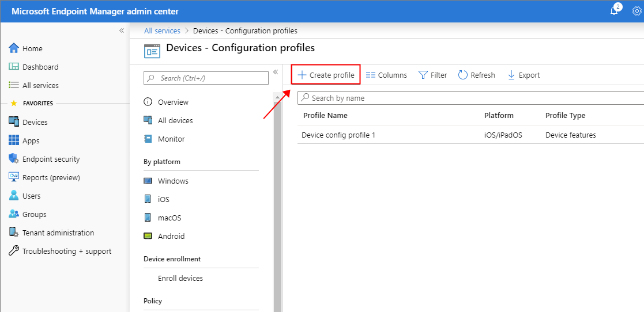The image size is (644, 312).
Task: Click the Devices icon in favorites
Action: click(14, 122)
